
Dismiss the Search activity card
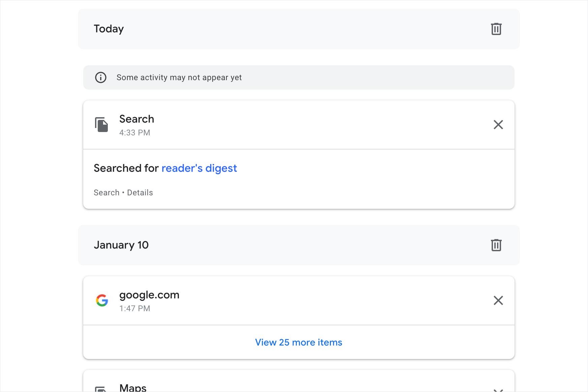(498, 125)
